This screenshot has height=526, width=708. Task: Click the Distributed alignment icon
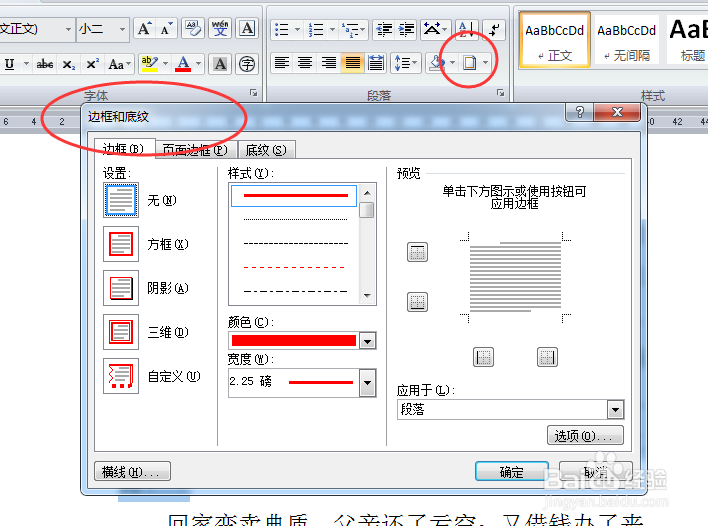pyautogui.click(x=376, y=63)
